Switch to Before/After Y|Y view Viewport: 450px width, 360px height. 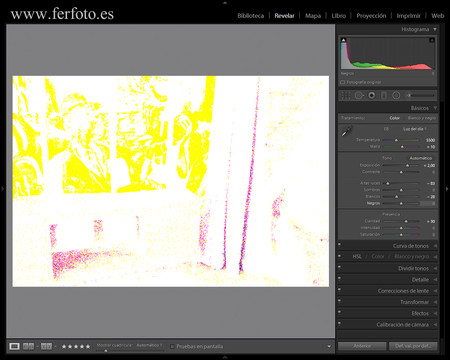(46, 346)
